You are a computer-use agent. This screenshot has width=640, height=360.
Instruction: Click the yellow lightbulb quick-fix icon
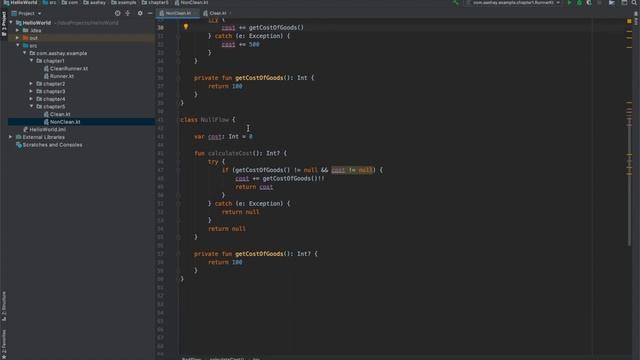[x=186, y=27]
